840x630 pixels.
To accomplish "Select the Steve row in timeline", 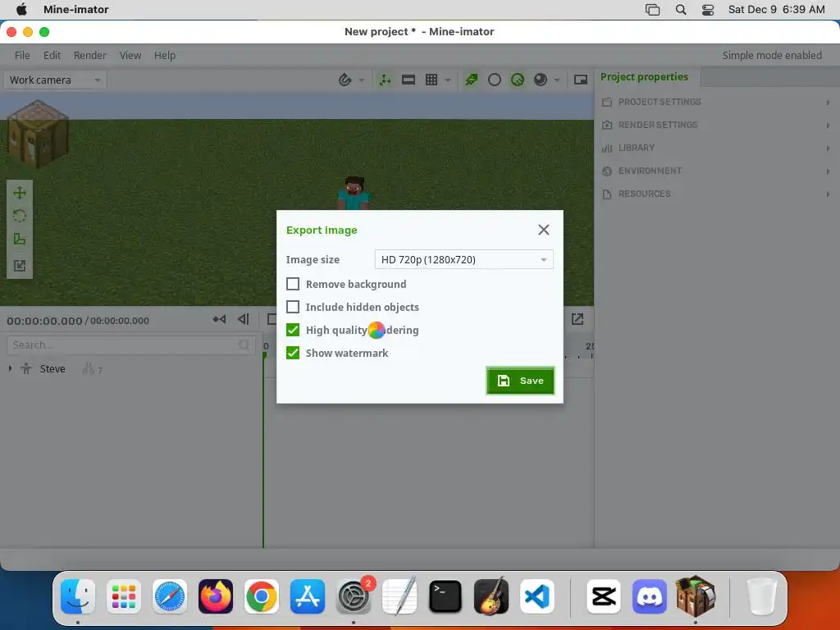I will coord(131,368).
